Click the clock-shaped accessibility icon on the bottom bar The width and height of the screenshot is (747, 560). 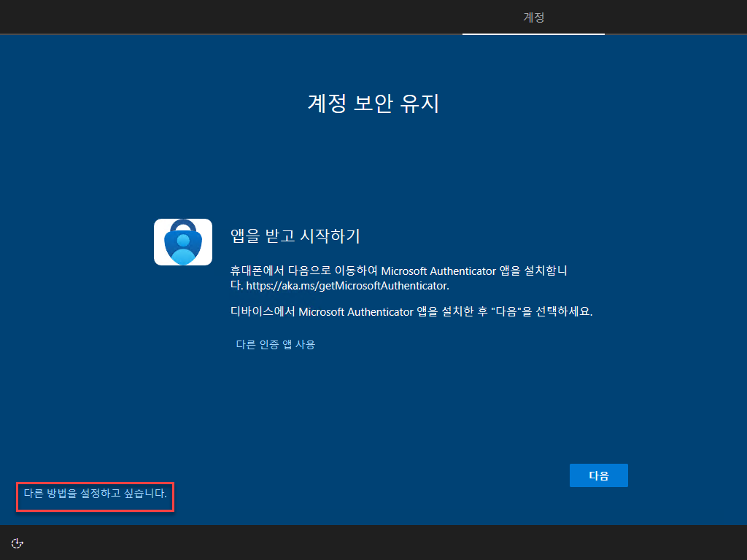[18, 542]
